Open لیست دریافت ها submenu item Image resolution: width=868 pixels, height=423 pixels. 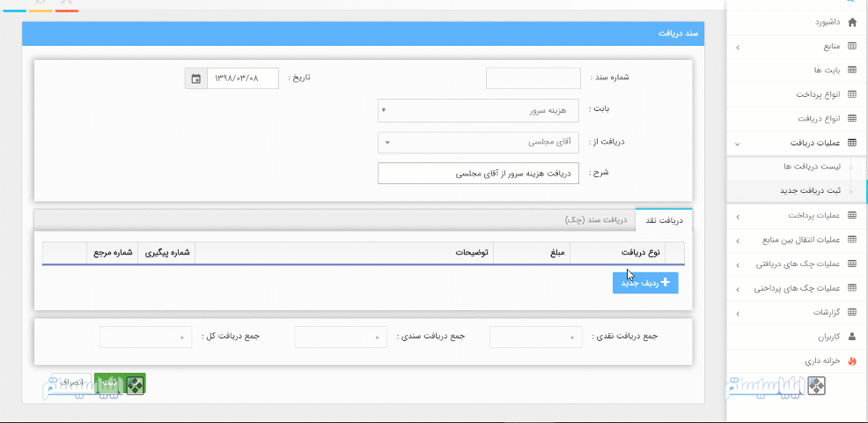click(812, 167)
